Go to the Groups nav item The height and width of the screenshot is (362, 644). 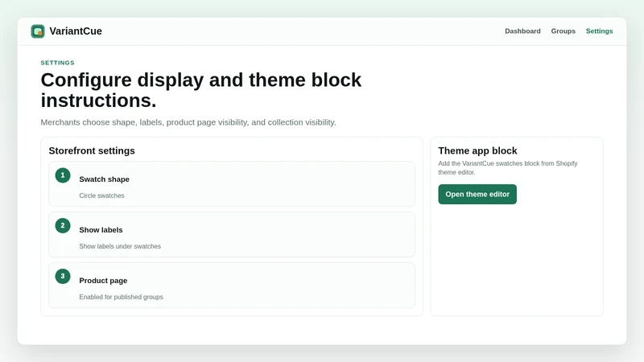coord(563,31)
